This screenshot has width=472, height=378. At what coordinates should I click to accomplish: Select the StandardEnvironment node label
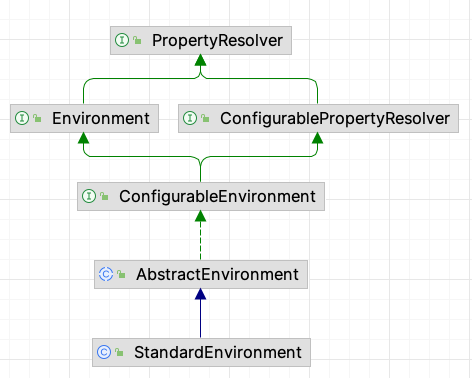click(218, 353)
